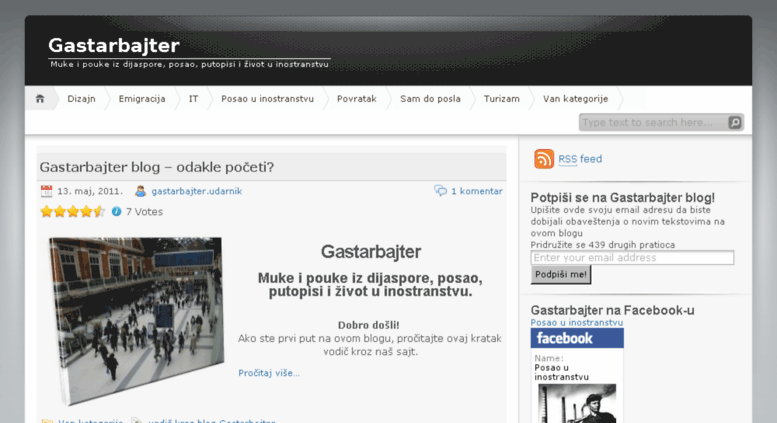
Task: Click heading Gastarbajter na Facebook-u
Action: pyautogui.click(x=612, y=311)
